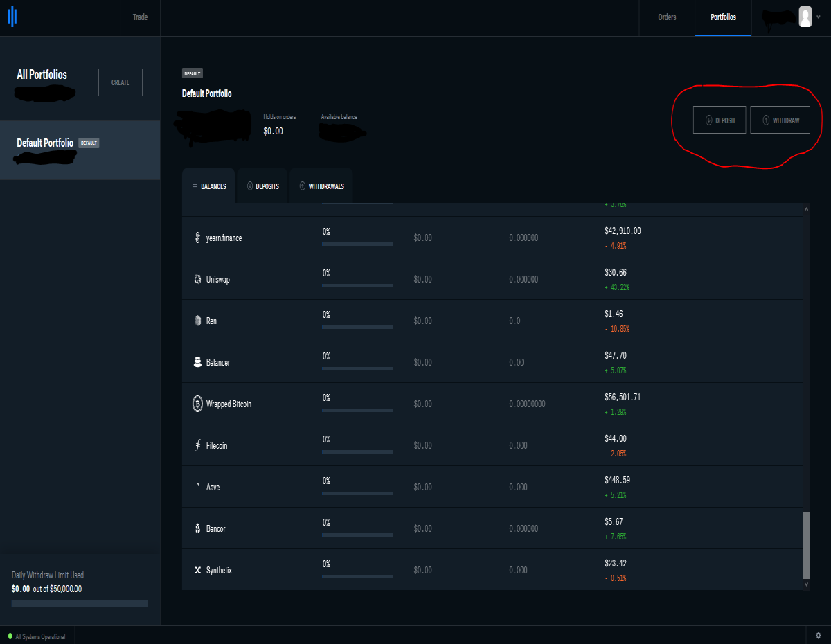Click the Ren coin icon

click(197, 321)
